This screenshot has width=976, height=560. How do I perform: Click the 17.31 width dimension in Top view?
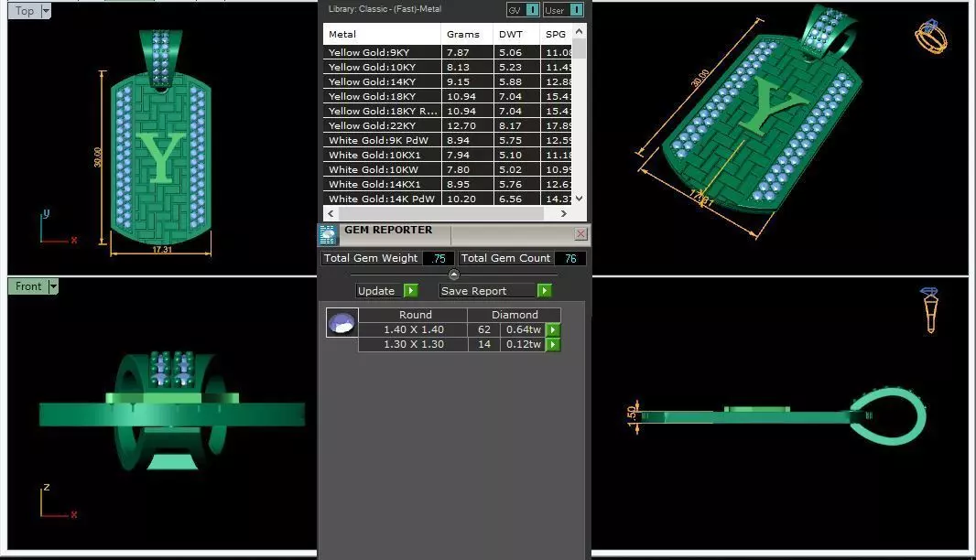162,250
